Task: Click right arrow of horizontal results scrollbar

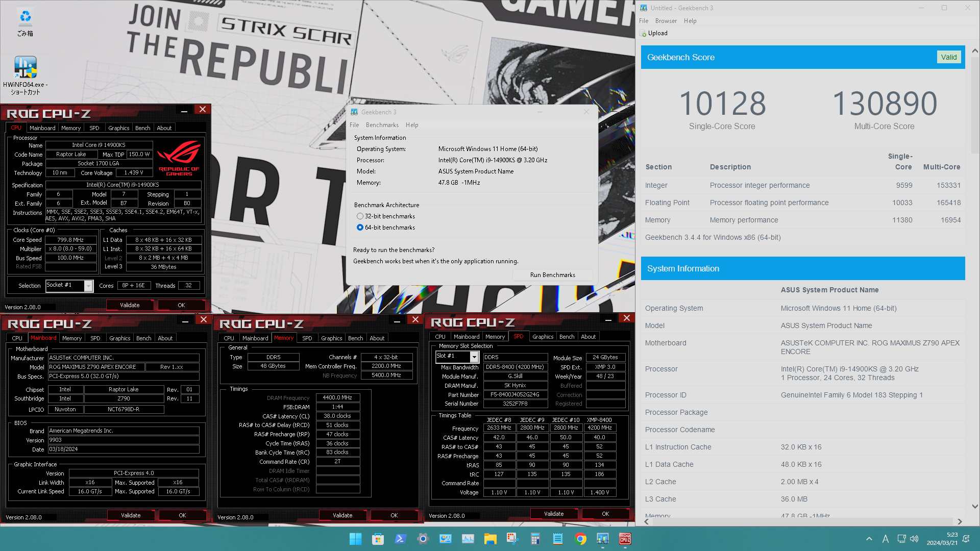Action: [x=960, y=521]
